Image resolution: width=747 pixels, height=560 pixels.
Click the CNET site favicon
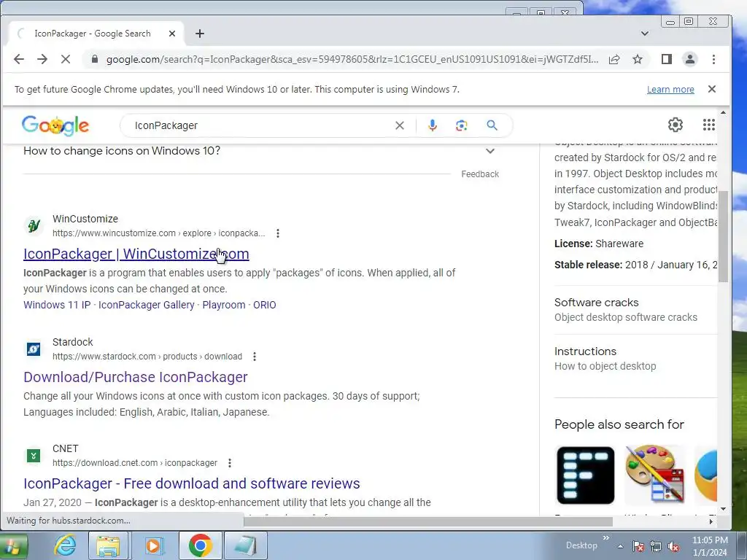[x=34, y=456]
